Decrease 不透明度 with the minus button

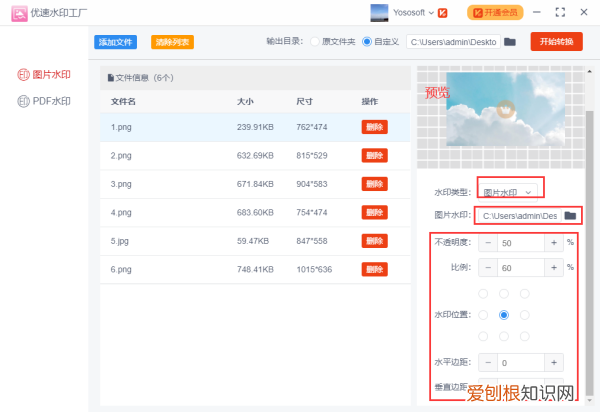(x=488, y=243)
